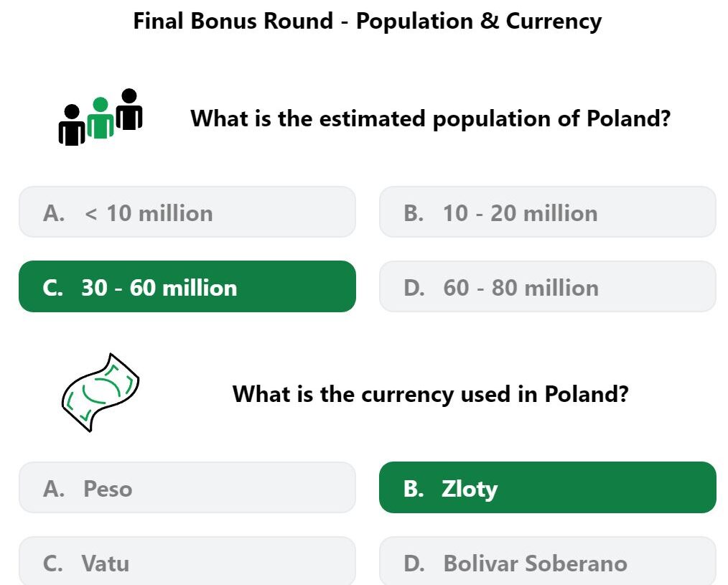The height and width of the screenshot is (585, 728).
Task: Pick Vatu as the currency answer
Action: click(187, 561)
